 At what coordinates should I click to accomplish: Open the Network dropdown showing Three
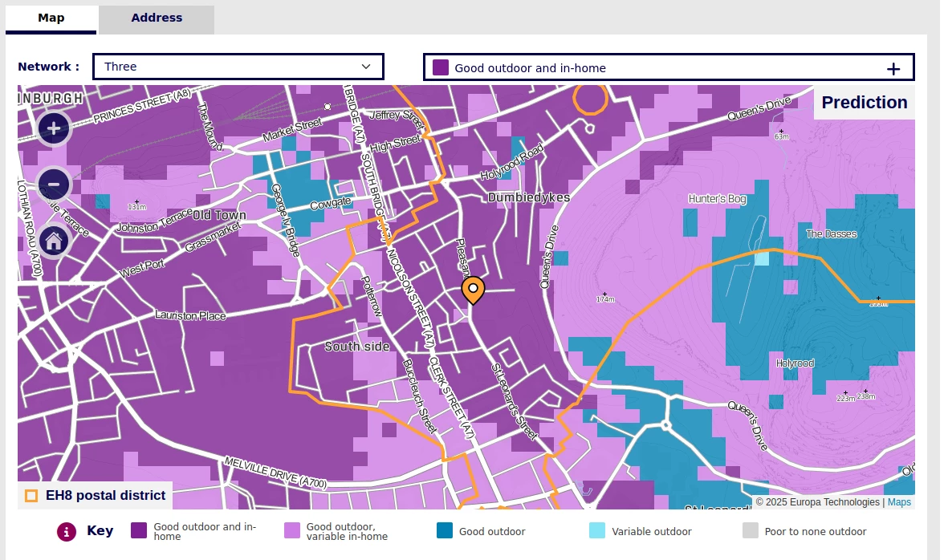pos(238,67)
